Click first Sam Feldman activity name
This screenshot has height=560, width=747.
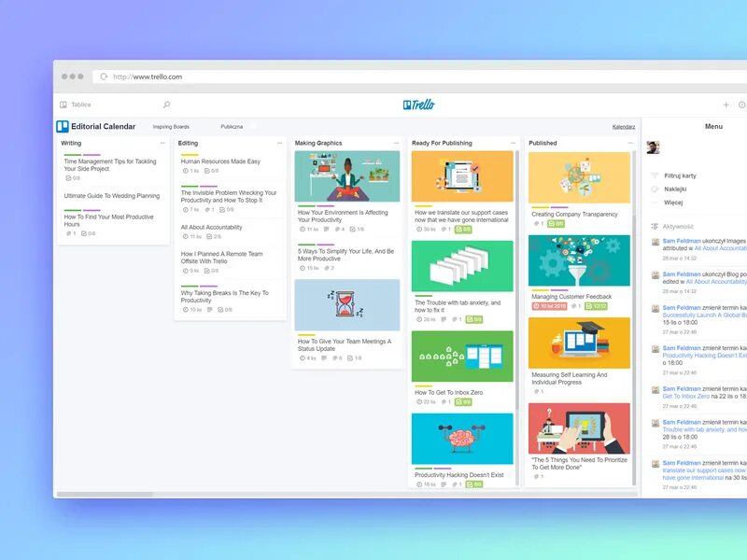click(x=682, y=241)
